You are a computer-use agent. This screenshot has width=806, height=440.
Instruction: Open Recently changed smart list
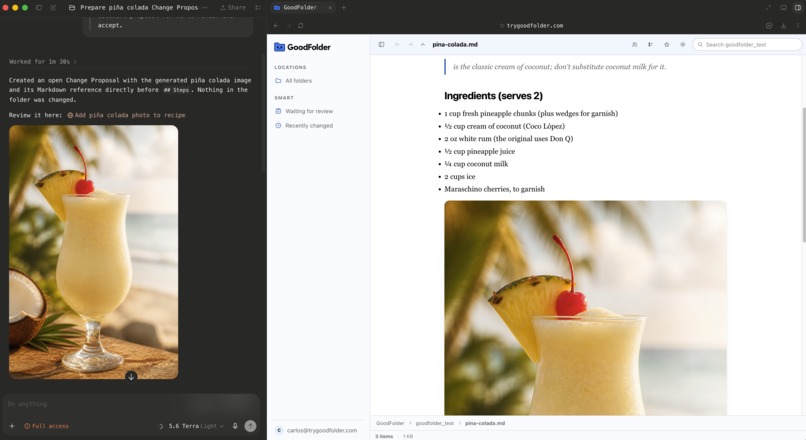click(x=304, y=125)
